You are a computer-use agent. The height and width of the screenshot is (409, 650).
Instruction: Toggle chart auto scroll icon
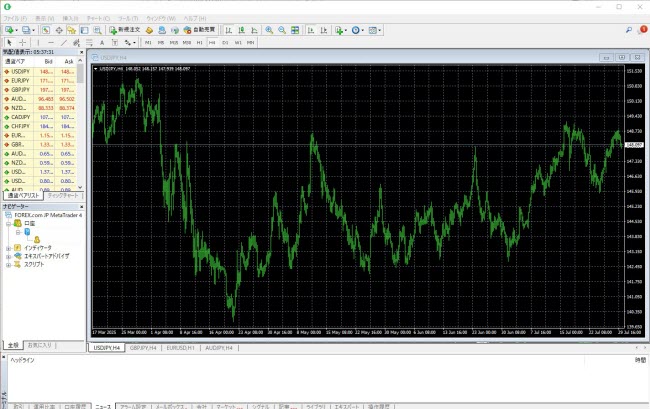(311, 30)
